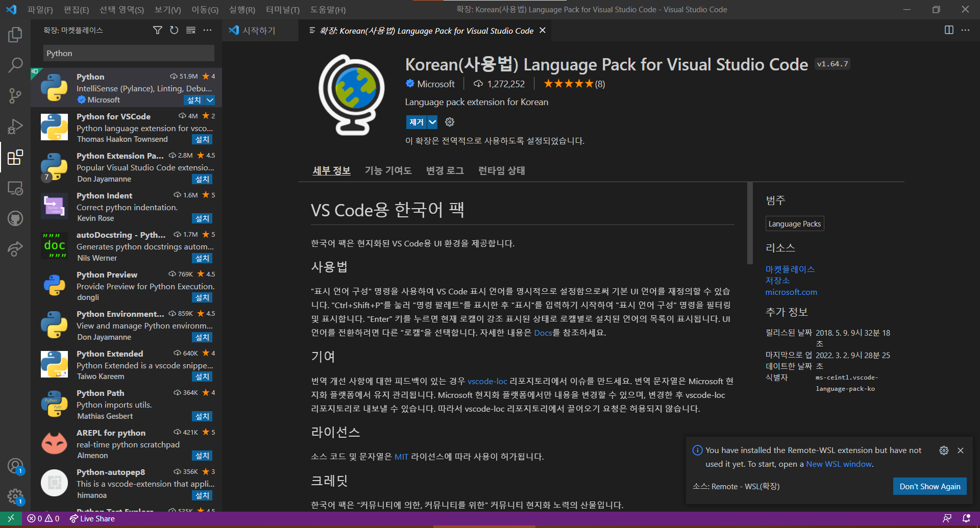
Task: Open the MIT license link
Action: tap(401, 457)
